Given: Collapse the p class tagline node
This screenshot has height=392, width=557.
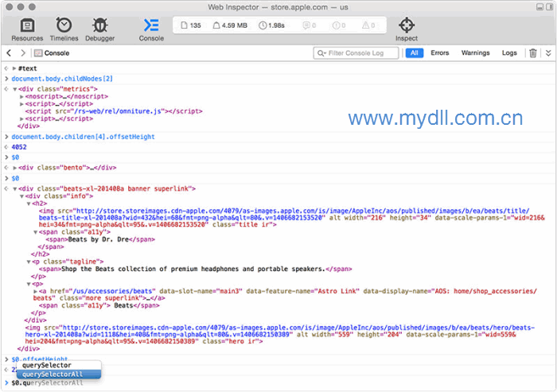Looking at the screenshot, I should [29, 262].
